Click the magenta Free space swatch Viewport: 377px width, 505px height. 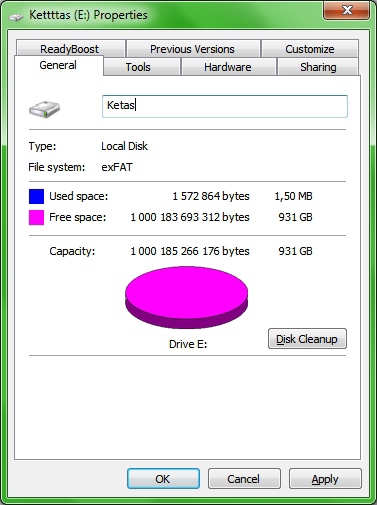point(36,217)
